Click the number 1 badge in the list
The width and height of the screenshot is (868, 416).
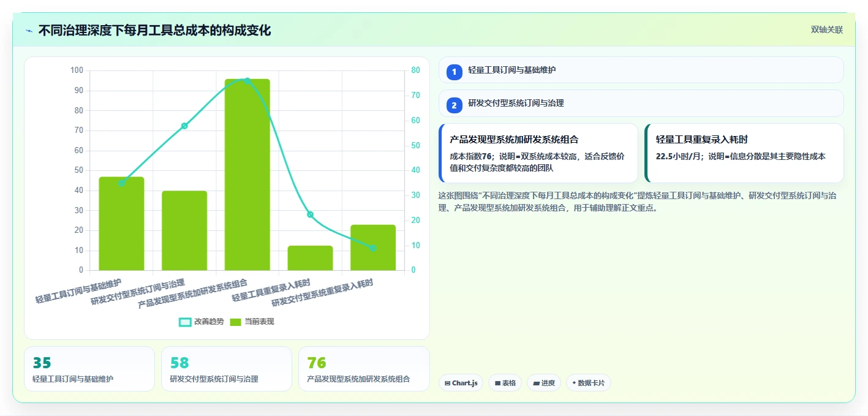tap(454, 72)
